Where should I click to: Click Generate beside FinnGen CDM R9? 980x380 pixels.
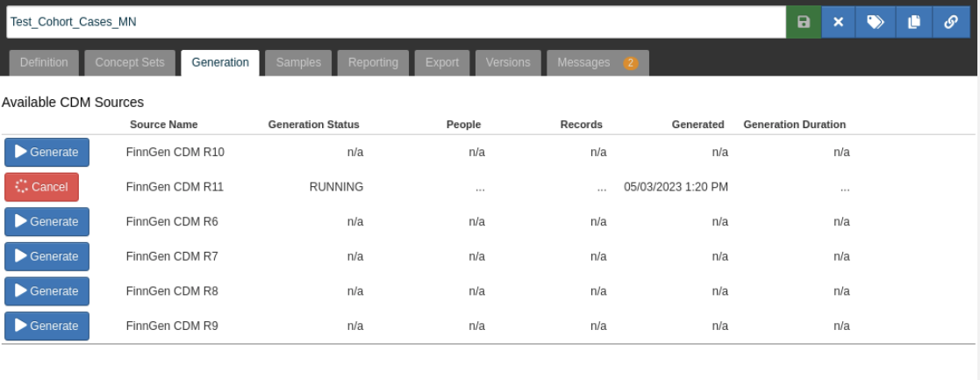tap(46, 326)
